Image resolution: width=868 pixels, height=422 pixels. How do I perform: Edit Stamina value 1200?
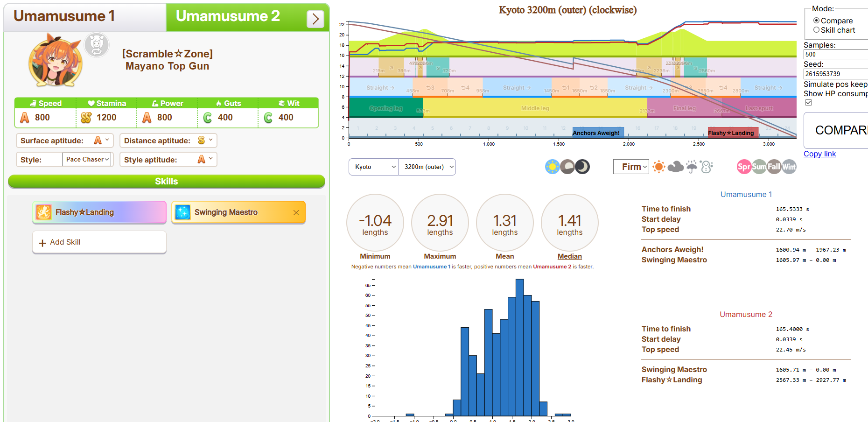coord(106,118)
